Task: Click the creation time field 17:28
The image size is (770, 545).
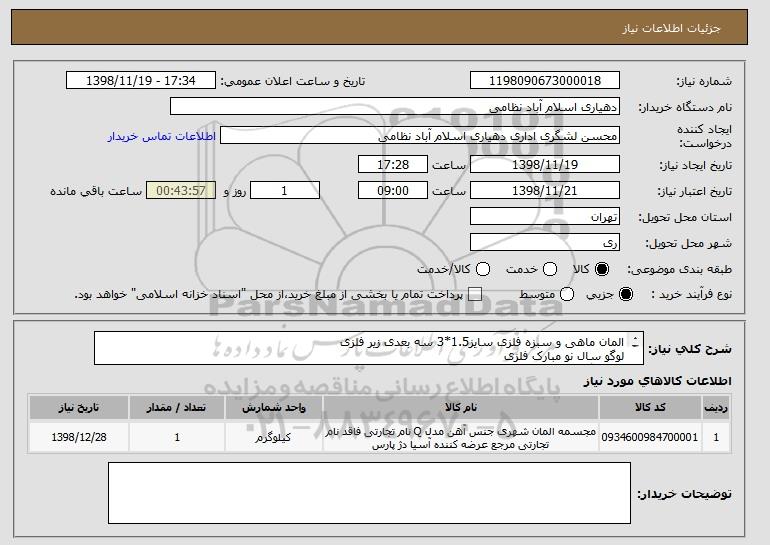Action: tap(393, 164)
